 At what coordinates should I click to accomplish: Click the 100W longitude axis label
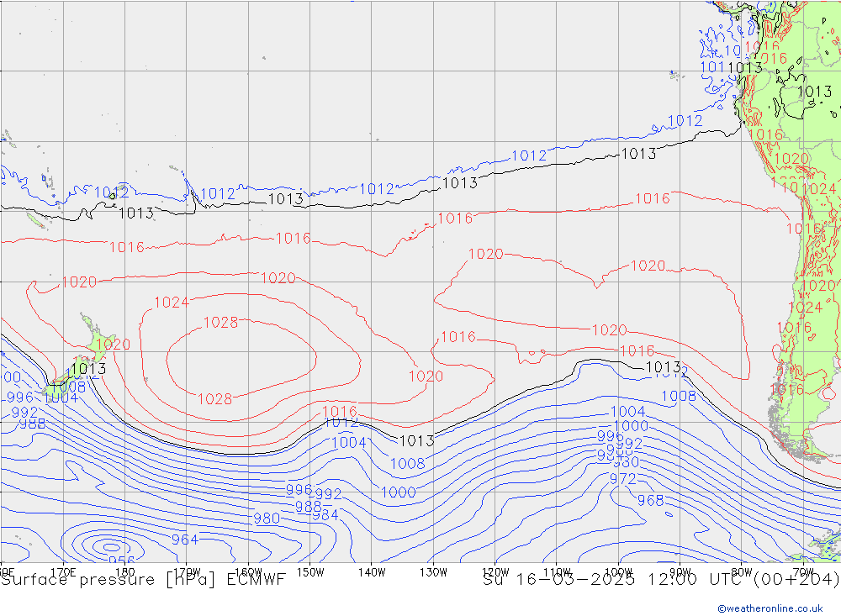618,572
